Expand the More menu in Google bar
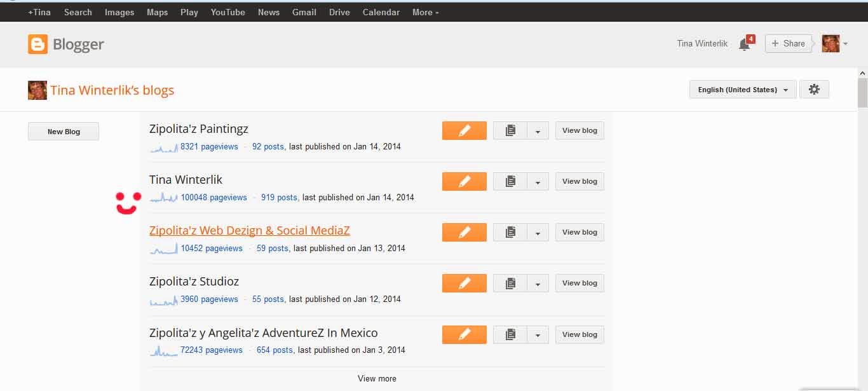868x391 pixels. pyautogui.click(x=425, y=12)
